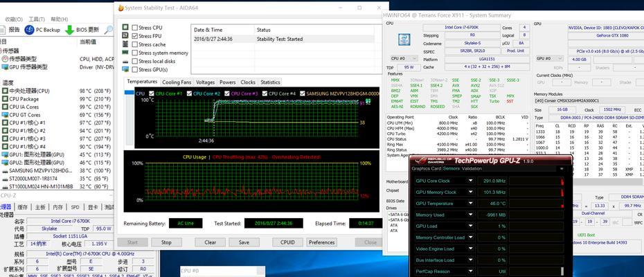Open the GPU Temperature dropdown arrow

tap(471, 204)
